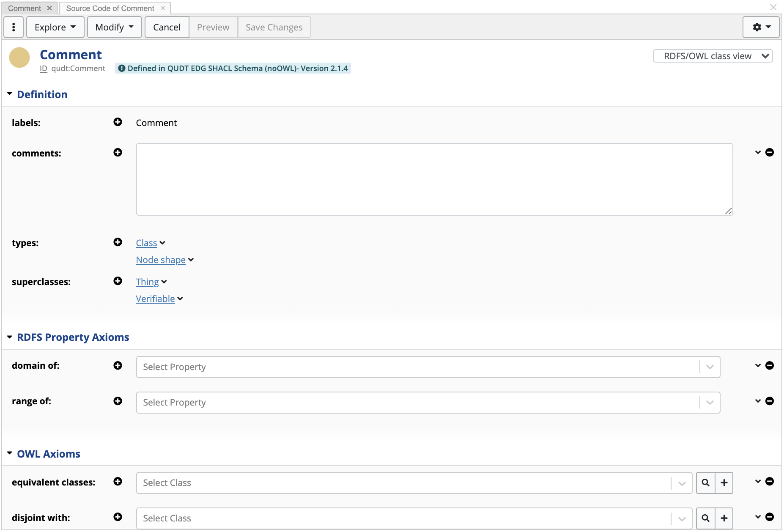The height and width of the screenshot is (532, 784).
Task: Add a new label with the plus icon
Action: (x=118, y=122)
